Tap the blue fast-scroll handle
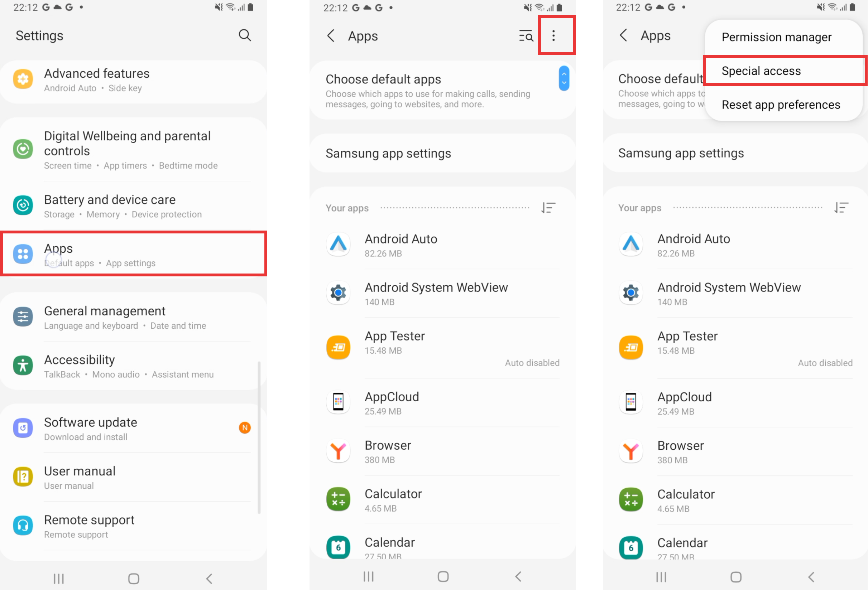868x590 pixels. click(x=564, y=78)
